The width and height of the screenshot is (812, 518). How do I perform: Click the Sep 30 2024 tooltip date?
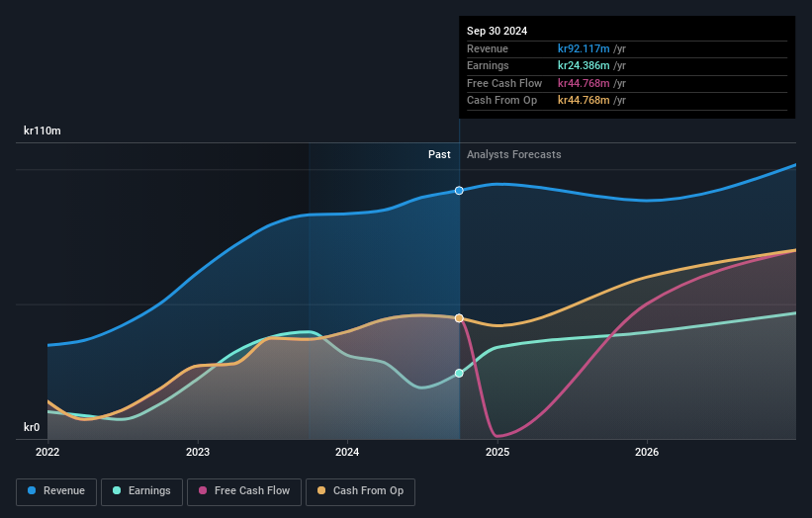pyautogui.click(x=496, y=31)
